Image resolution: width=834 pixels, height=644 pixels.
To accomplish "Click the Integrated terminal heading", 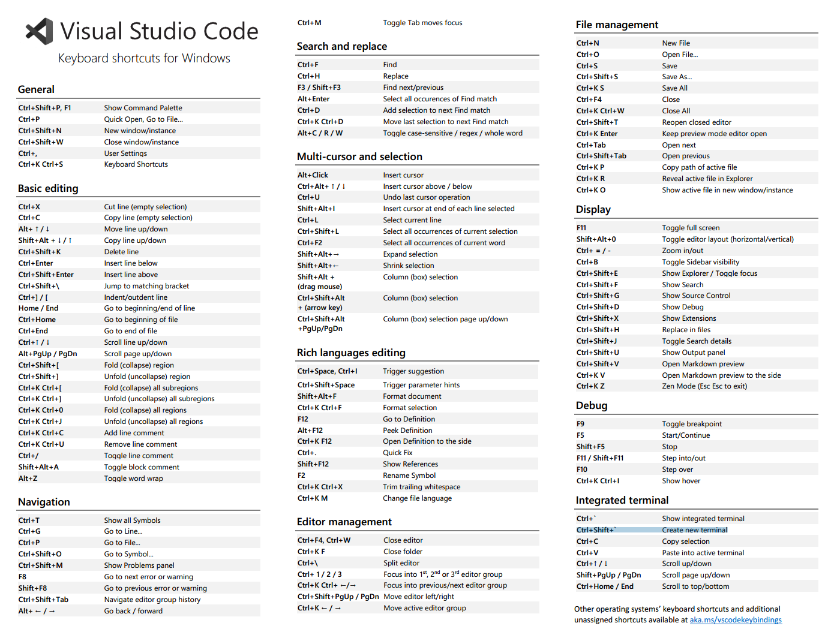I will click(622, 500).
